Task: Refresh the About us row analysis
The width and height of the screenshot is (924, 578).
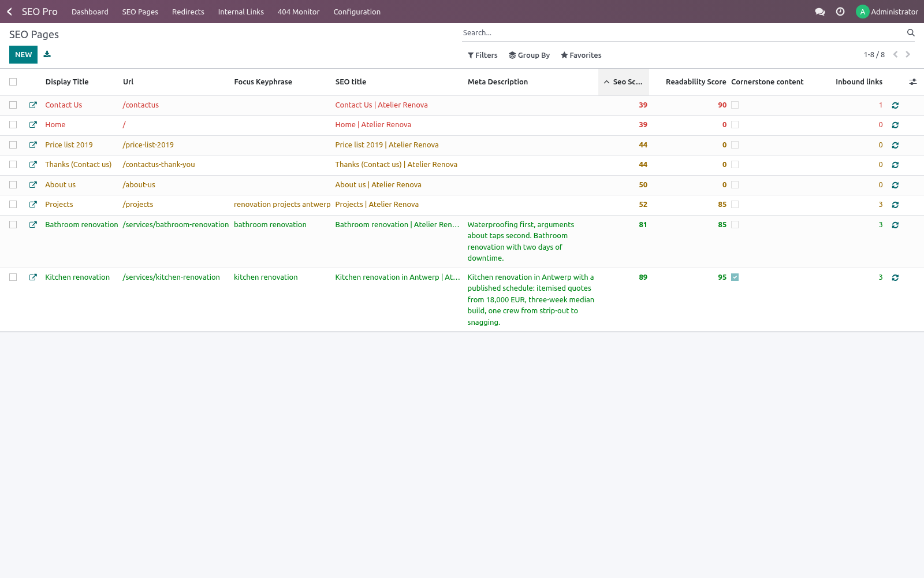Action: tap(895, 185)
